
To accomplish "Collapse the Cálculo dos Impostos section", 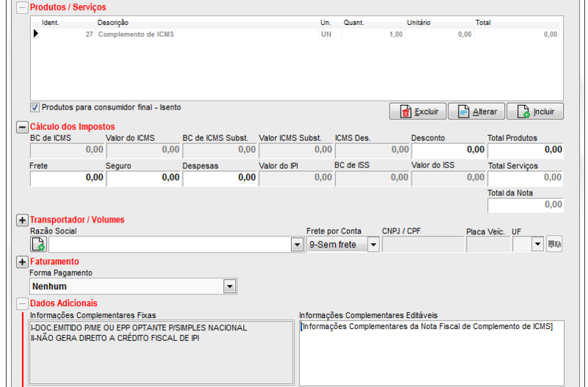I will click(22, 127).
